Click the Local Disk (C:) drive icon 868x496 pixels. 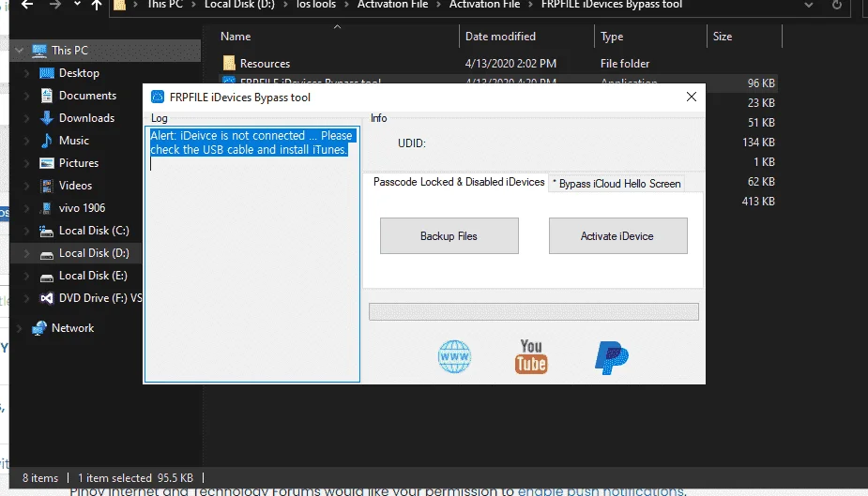(x=47, y=231)
